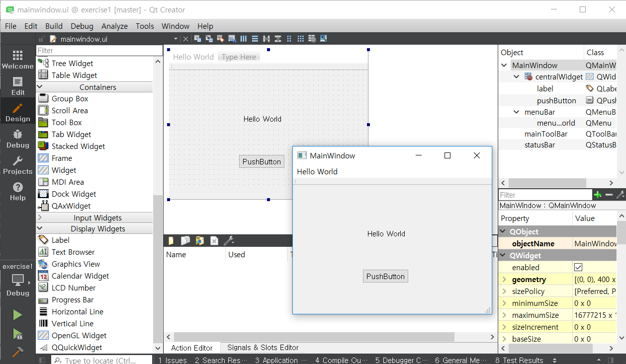This screenshot has height=364, width=626.
Task: Open Edit mode in left sidebar
Action: 18,86
